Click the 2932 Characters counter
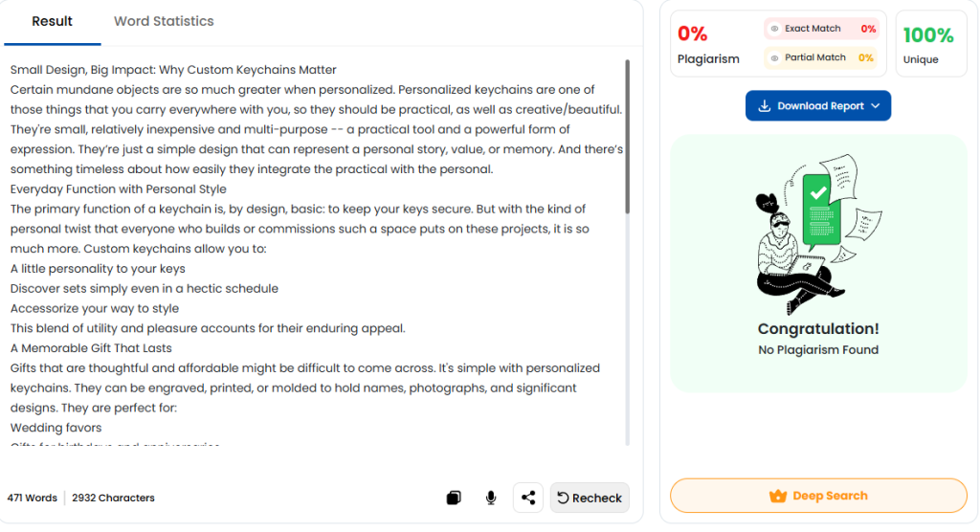The image size is (980, 532). pos(113,498)
